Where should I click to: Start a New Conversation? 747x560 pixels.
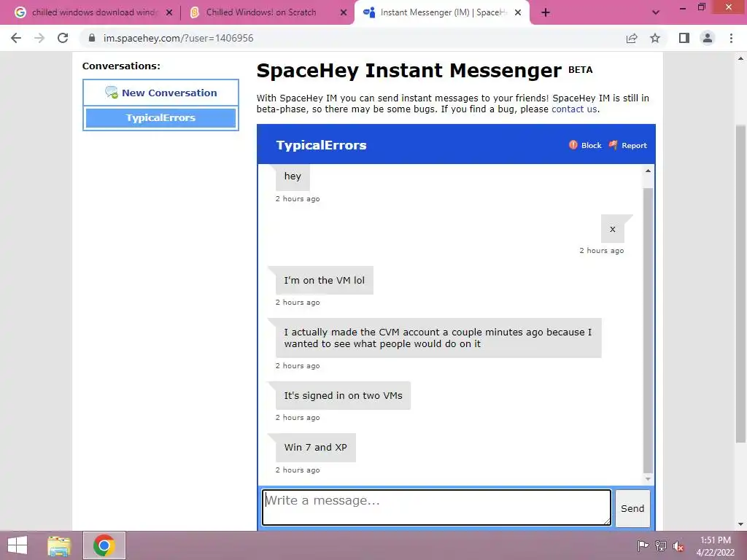(x=160, y=93)
